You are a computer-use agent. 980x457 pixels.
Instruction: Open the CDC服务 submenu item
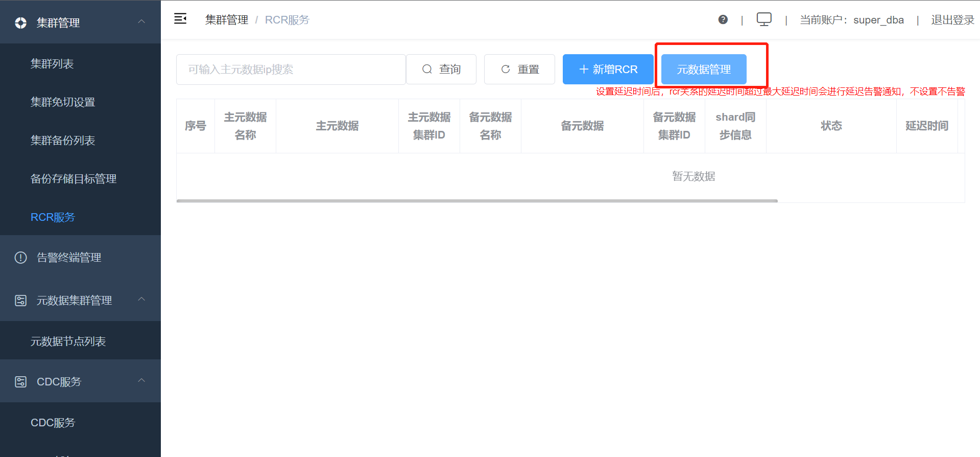tap(53, 423)
